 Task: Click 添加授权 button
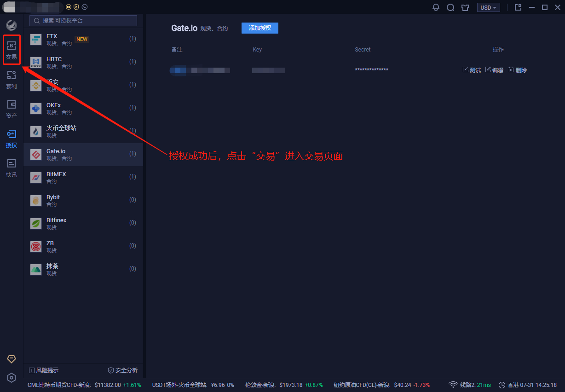click(x=260, y=28)
